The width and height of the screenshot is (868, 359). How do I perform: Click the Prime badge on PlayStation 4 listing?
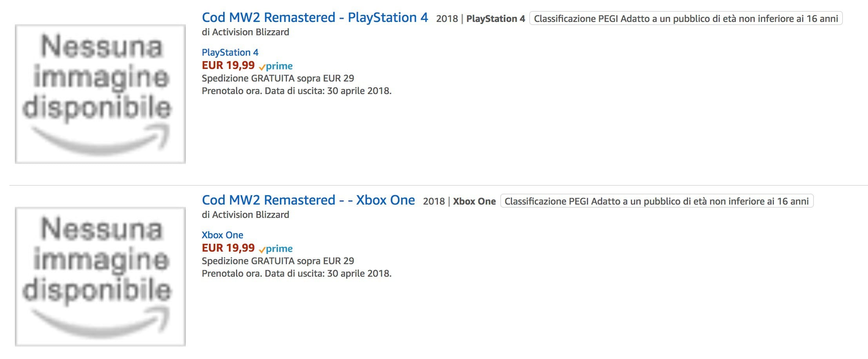(276, 66)
